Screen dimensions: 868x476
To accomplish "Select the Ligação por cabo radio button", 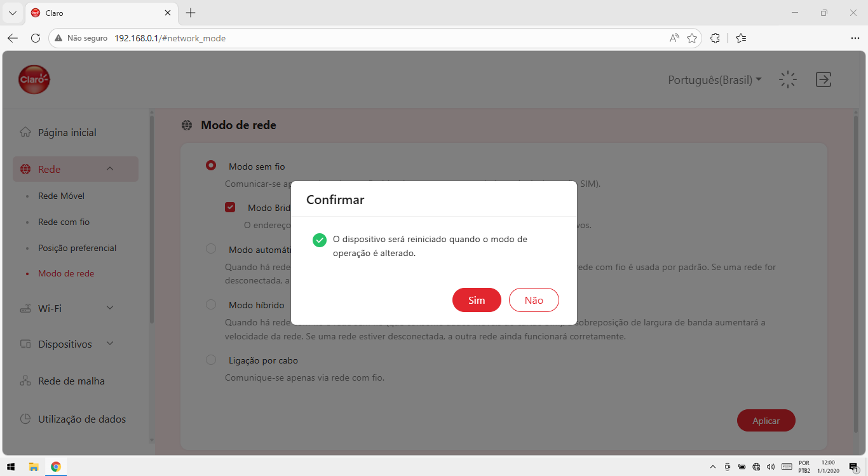I will point(211,360).
